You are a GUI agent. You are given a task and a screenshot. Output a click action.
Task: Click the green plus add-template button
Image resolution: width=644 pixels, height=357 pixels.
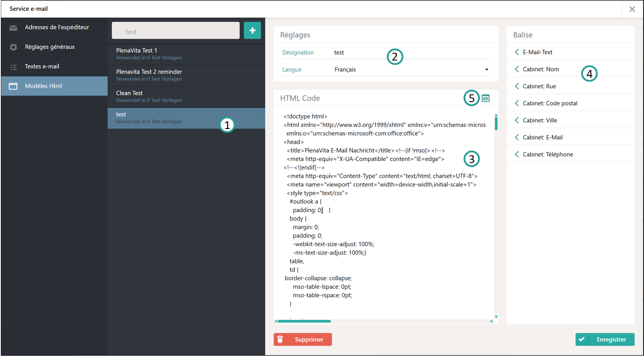coord(252,31)
